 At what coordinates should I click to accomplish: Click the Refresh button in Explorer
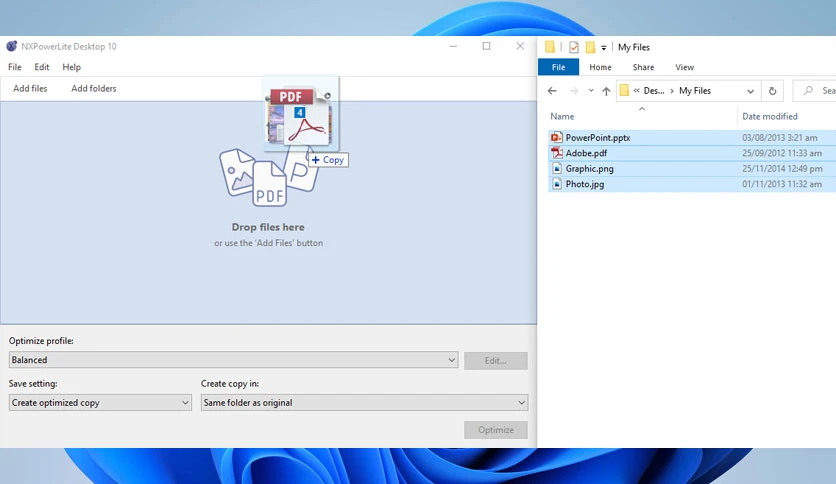(x=772, y=91)
